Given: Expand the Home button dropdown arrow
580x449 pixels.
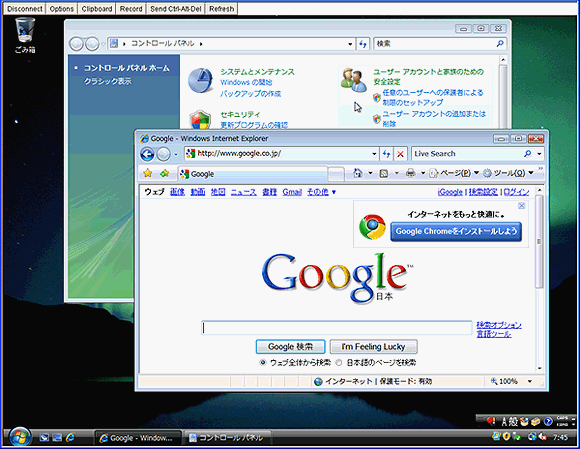Looking at the screenshot, I should 370,173.
